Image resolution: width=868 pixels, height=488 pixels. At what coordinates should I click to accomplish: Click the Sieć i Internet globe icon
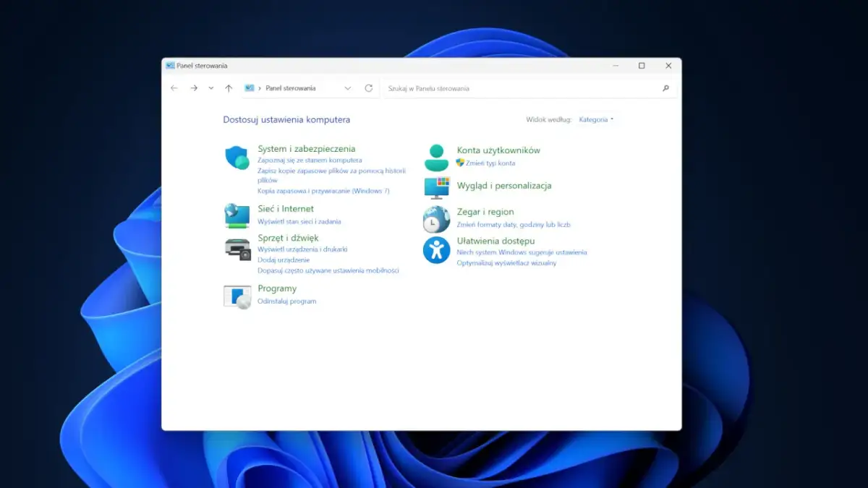coord(237,215)
